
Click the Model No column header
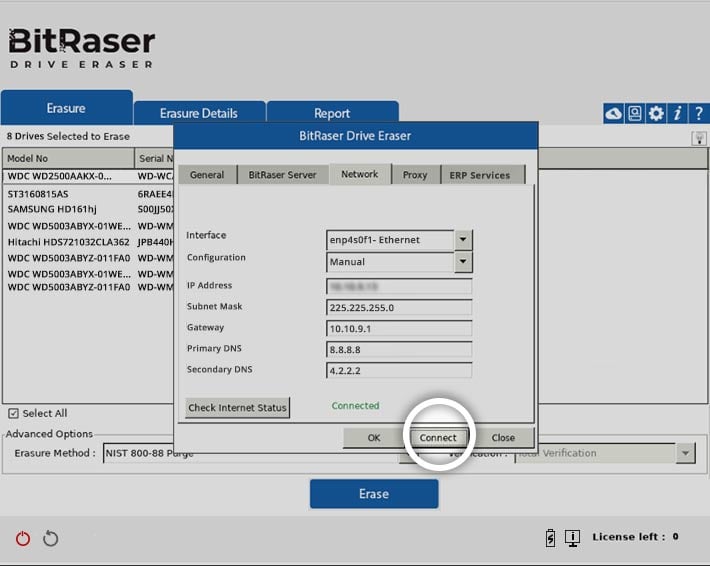point(68,158)
